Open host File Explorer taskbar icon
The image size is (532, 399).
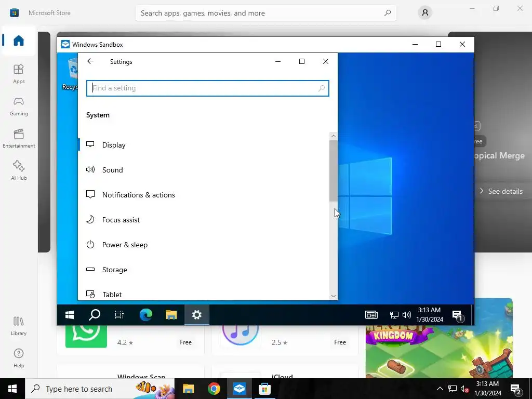(x=188, y=389)
